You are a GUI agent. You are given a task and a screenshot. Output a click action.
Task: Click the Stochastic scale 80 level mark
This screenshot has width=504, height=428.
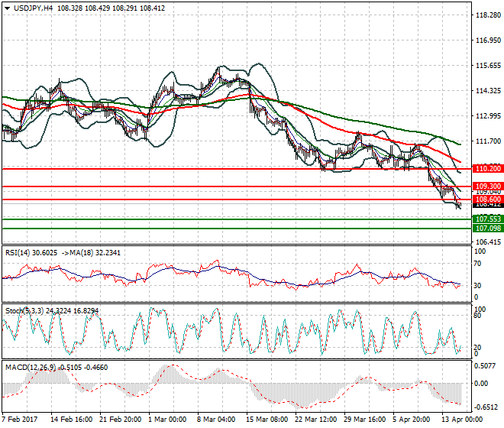pyautogui.click(x=480, y=314)
